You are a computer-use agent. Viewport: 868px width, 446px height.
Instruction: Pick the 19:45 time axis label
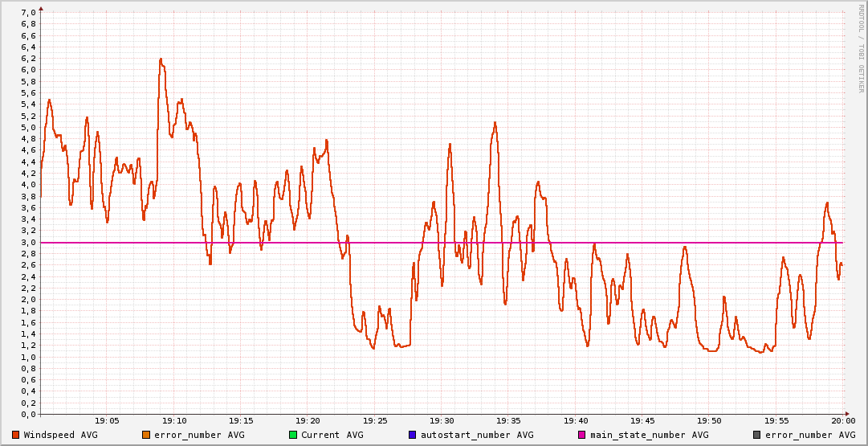tap(642, 420)
